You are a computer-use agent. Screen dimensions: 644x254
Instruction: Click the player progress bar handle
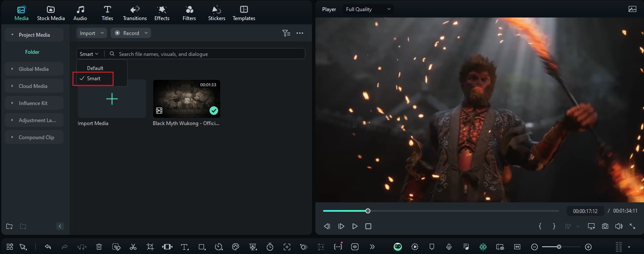tap(368, 211)
